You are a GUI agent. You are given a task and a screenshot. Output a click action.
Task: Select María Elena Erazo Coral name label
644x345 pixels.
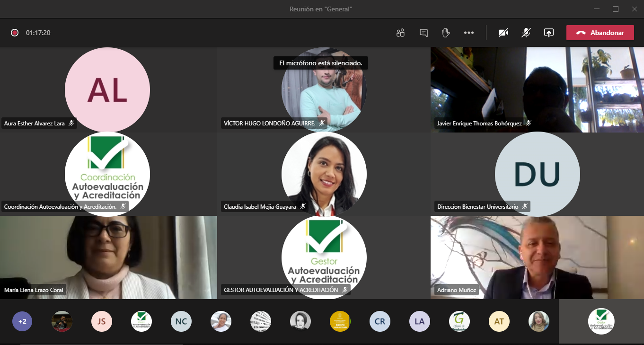click(x=34, y=290)
